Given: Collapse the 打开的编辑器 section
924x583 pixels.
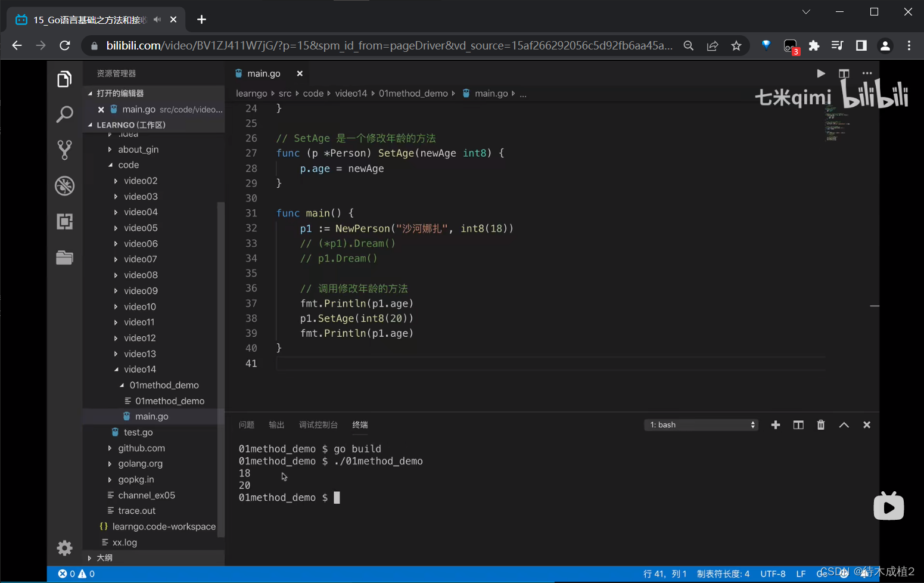Looking at the screenshot, I should click(154, 93).
